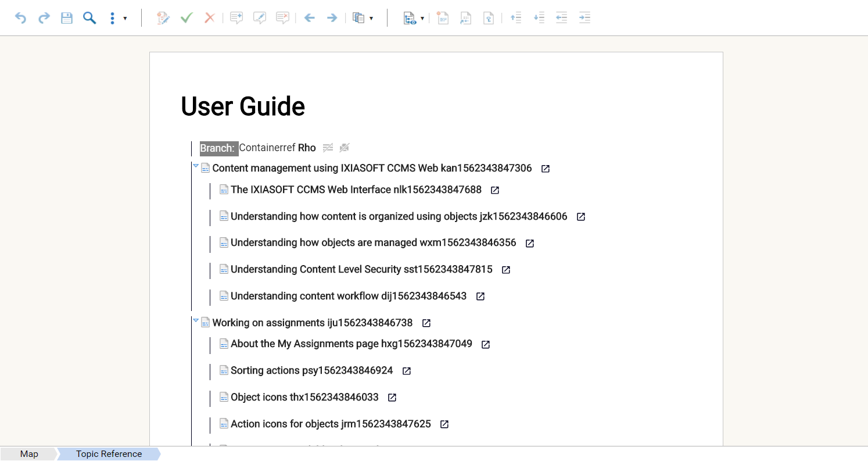Select Understanding content workflow topic
Screen dimensions: 868x461
point(349,296)
